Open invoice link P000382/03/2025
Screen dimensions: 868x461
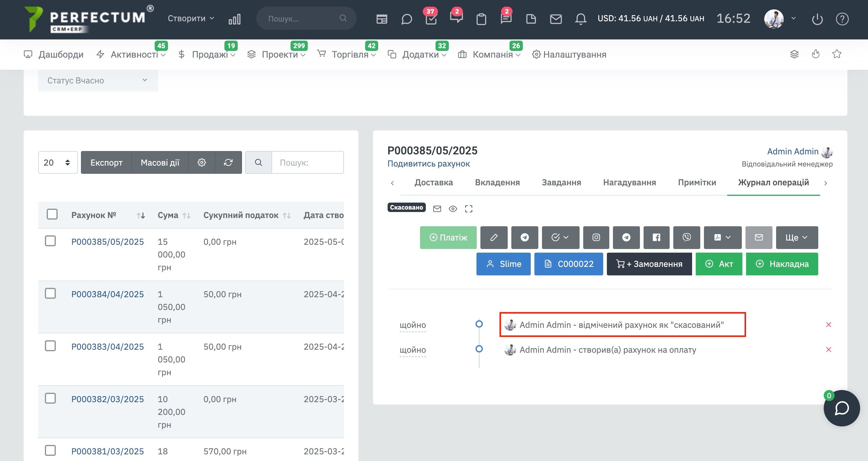(107, 399)
